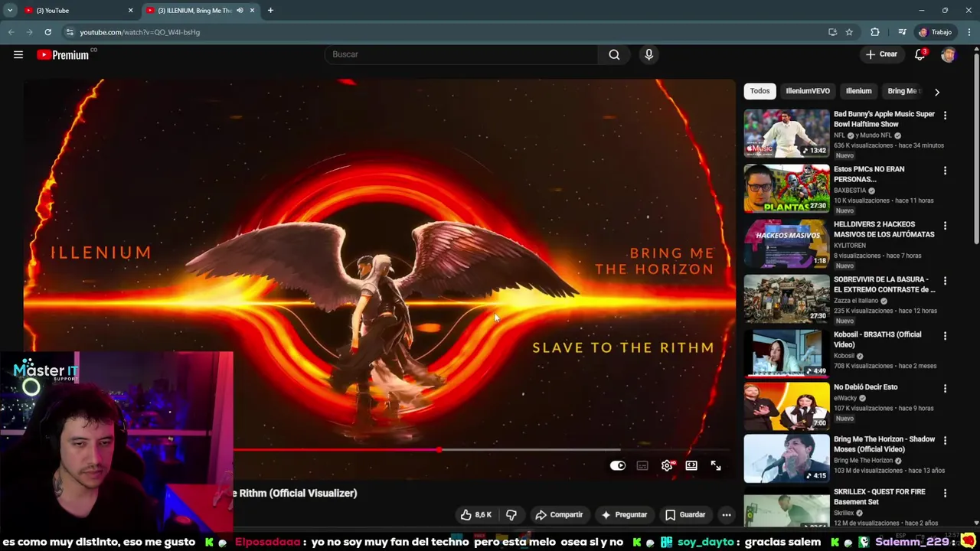The height and width of the screenshot is (551, 980).
Task: Close the ILLENIUM browser tab
Action: pos(252,11)
